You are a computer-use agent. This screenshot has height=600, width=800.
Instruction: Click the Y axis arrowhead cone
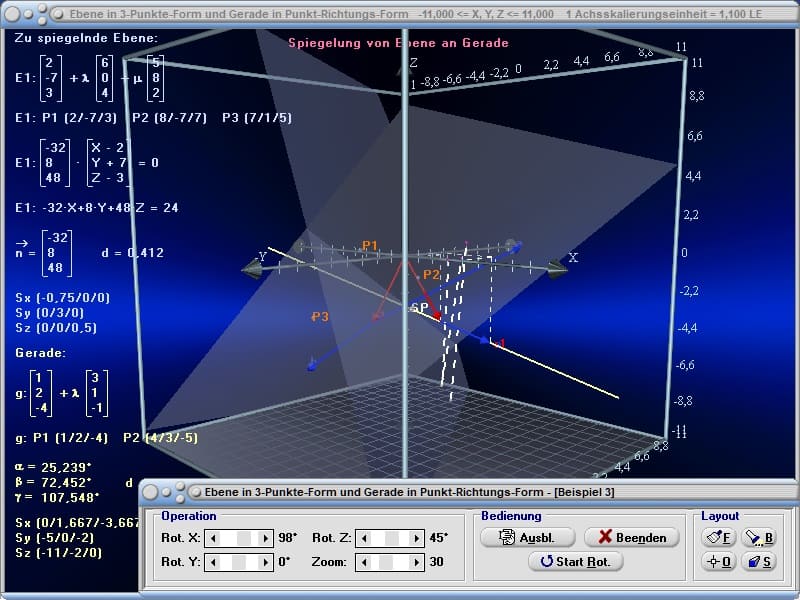pyautogui.click(x=252, y=268)
